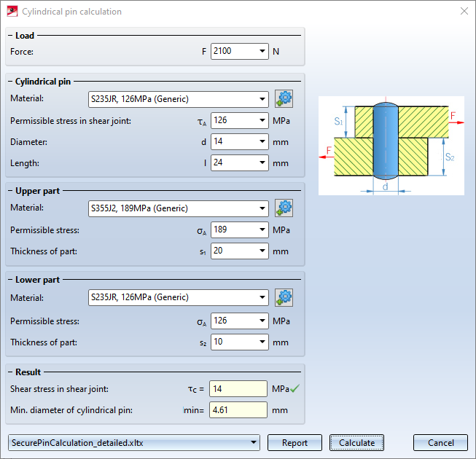476x459 pixels.
Task: Click the Shear stress result field
Action: 238,388
